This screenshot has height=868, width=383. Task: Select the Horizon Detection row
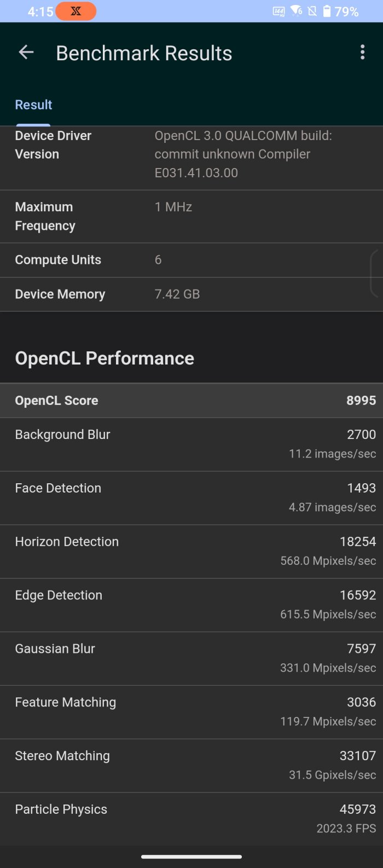pyautogui.click(x=191, y=551)
